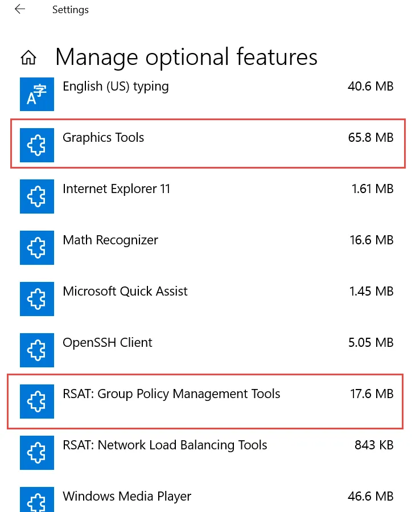Select the OpenSSH Client feature name

click(108, 343)
